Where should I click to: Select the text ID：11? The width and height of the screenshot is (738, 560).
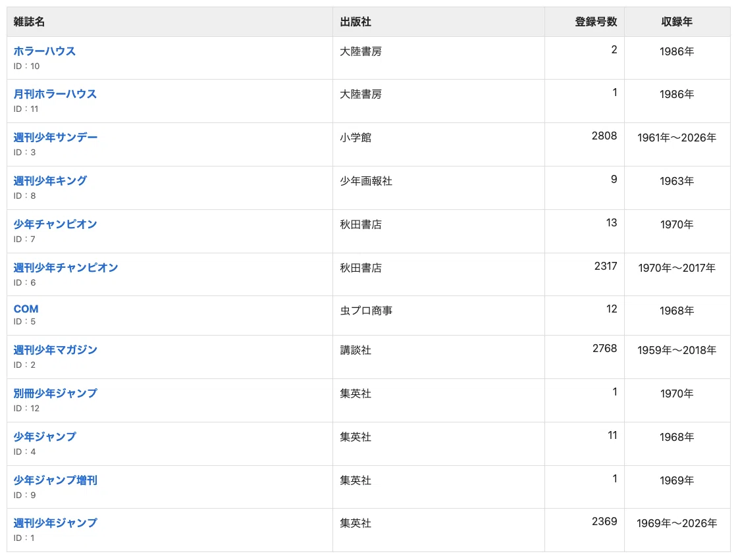[x=26, y=109]
